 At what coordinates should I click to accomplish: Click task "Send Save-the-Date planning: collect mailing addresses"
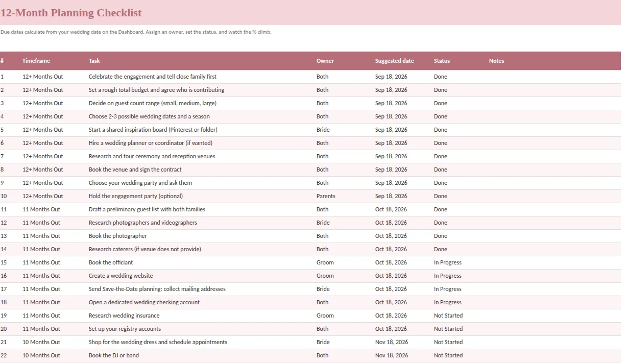point(157,289)
